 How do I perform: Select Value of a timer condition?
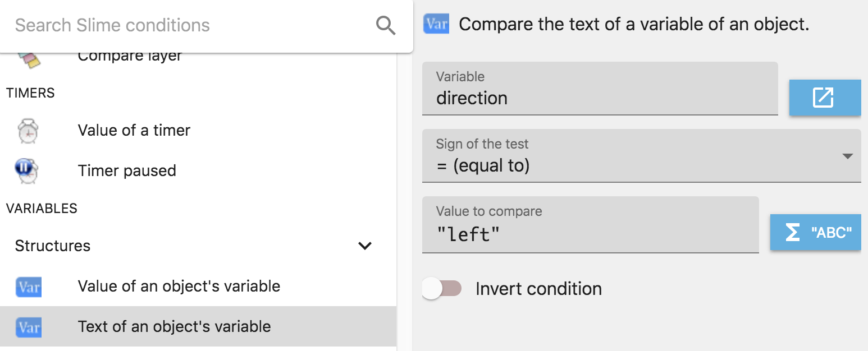[x=134, y=131]
